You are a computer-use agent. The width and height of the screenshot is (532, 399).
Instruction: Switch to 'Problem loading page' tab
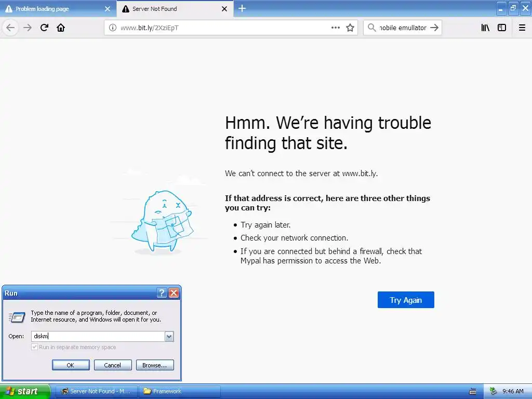58,9
